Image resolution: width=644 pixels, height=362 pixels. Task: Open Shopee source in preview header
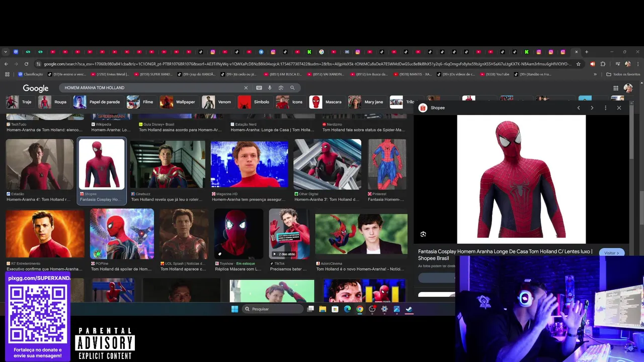432,108
